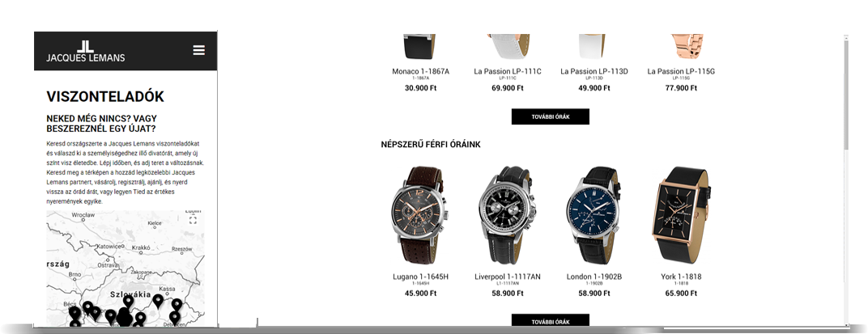Screen dimensions: 868x334
Task: Select the map pin near Kassa
Action: (x=159, y=302)
